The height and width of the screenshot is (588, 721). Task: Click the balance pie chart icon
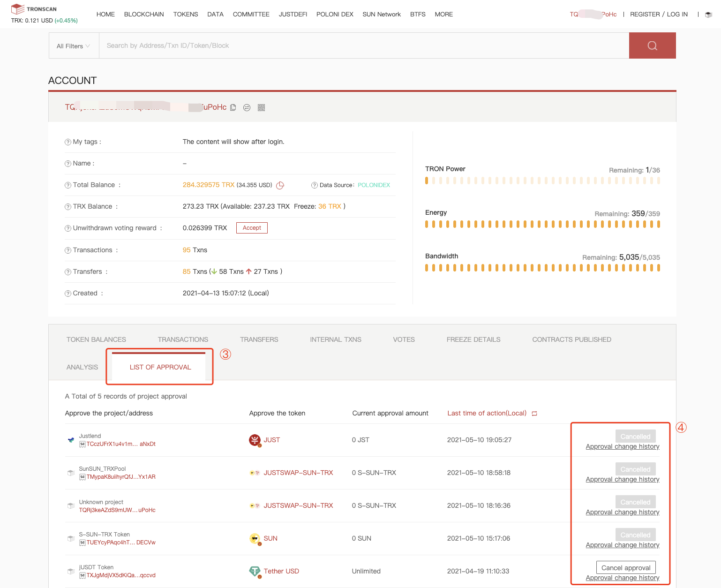click(x=280, y=185)
